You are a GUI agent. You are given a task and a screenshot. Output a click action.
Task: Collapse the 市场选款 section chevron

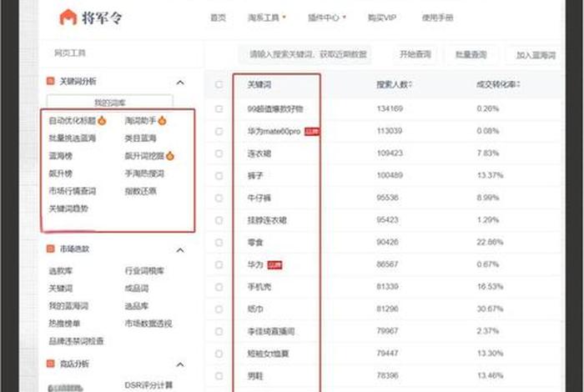point(180,250)
